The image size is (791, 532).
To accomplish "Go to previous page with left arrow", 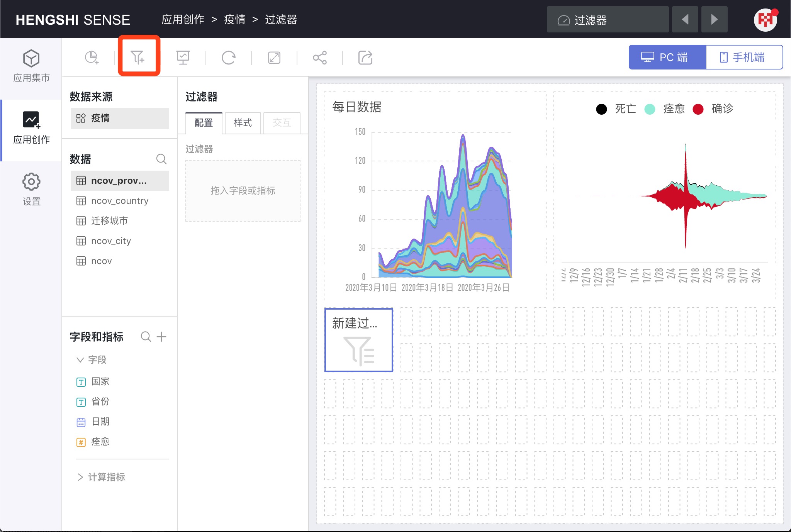I will click(x=685, y=19).
